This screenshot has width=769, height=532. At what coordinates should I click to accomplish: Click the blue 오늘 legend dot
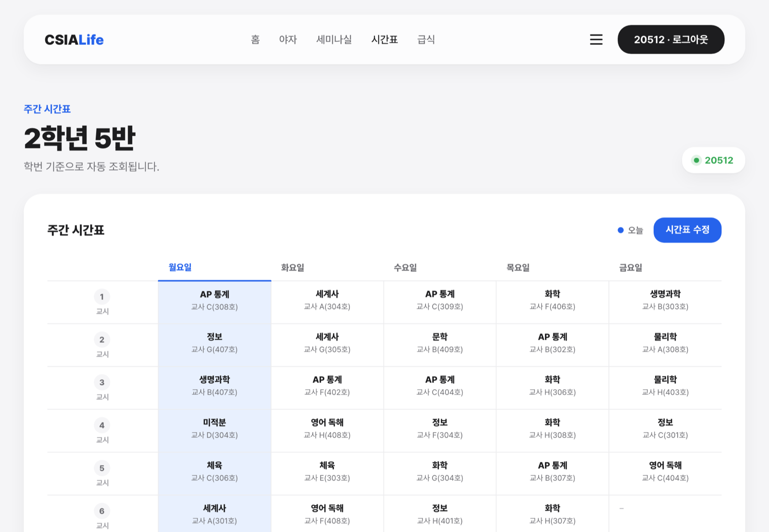[620, 230]
